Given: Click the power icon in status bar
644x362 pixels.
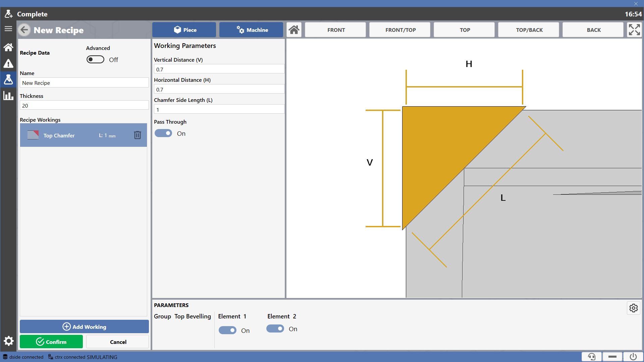Looking at the screenshot, I should coord(633,357).
